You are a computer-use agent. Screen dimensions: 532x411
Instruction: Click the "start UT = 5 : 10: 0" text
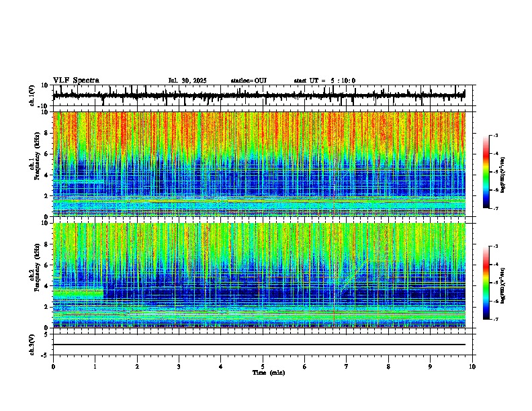(324, 81)
